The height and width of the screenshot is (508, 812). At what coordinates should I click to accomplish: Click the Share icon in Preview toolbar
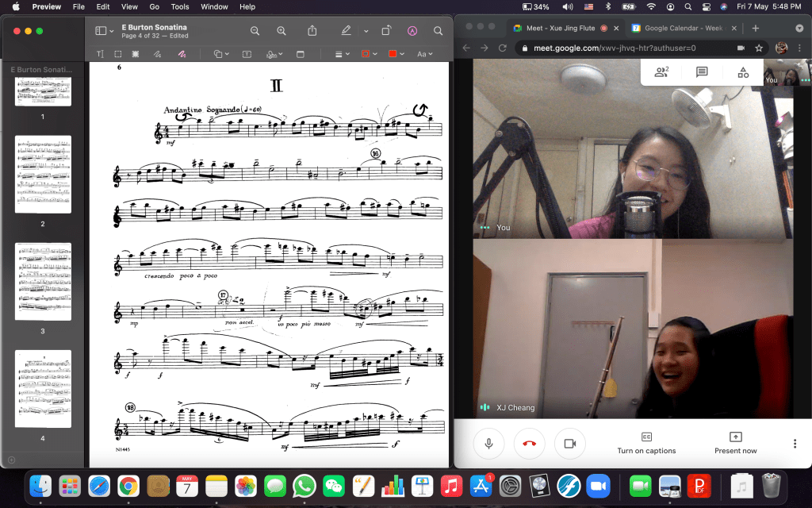(312, 31)
